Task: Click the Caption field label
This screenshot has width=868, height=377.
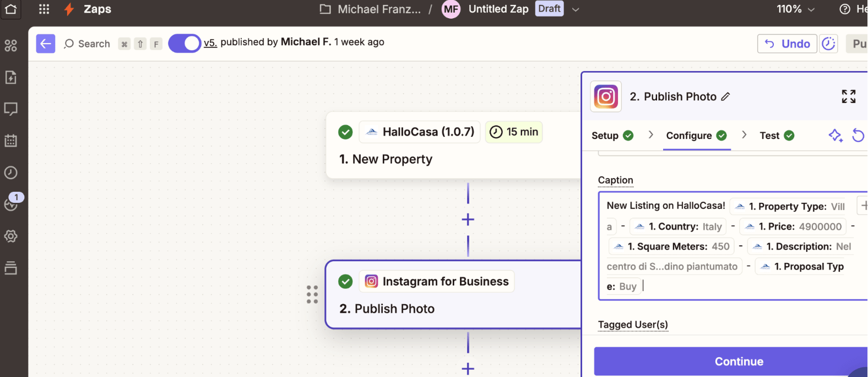Action: click(x=615, y=180)
